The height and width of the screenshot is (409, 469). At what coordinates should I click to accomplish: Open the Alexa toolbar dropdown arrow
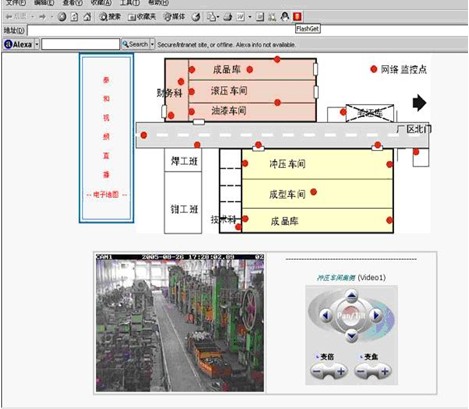(x=37, y=44)
